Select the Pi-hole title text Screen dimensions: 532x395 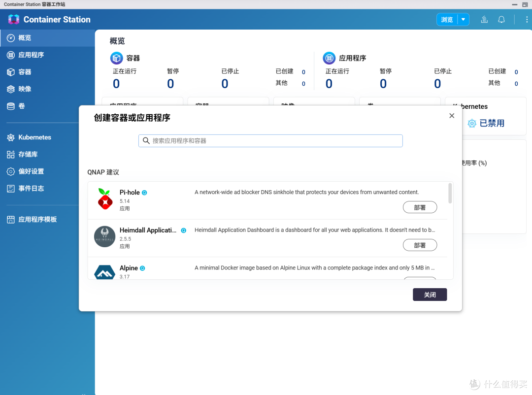(130, 193)
